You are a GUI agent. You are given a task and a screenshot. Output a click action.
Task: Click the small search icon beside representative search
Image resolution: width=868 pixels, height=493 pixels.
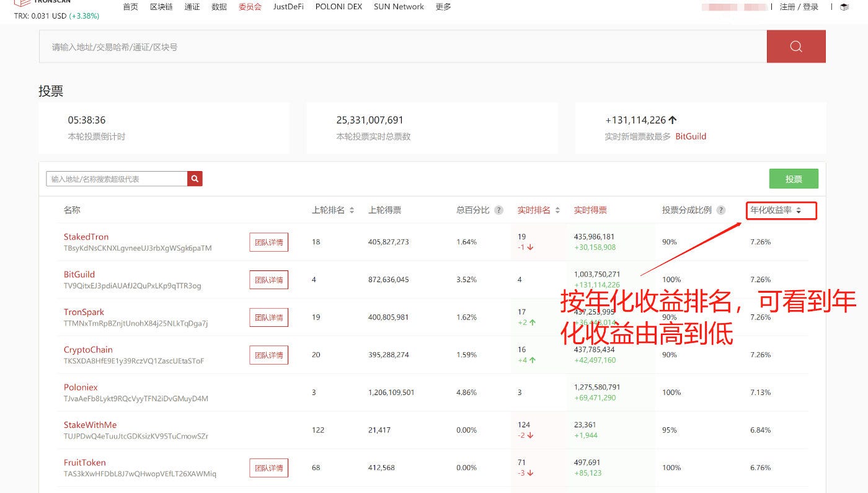click(x=195, y=179)
